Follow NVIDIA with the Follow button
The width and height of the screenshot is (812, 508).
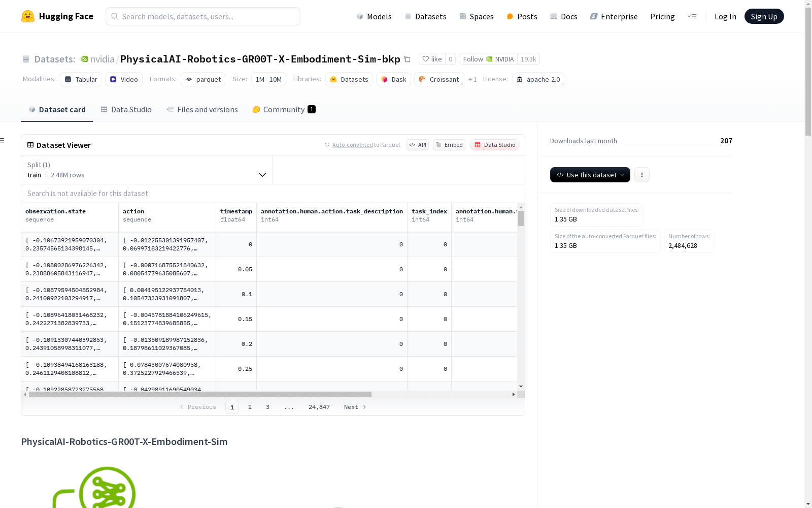488,59
